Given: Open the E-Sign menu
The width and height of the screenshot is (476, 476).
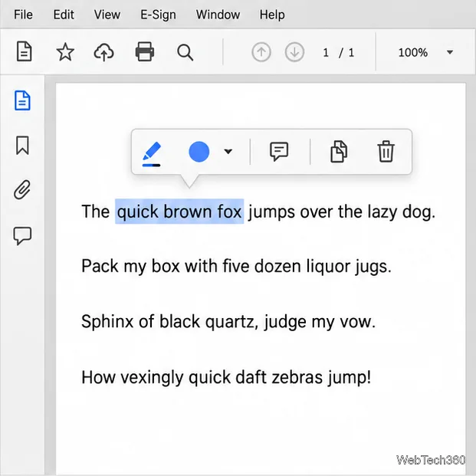Looking at the screenshot, I should click(158, 15).
